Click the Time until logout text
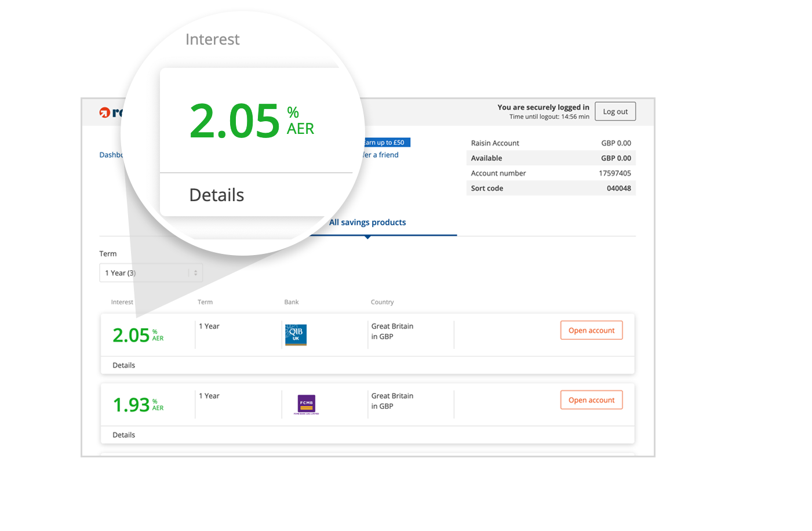Viewport: 812px width, 531px height. pos(549,117)
